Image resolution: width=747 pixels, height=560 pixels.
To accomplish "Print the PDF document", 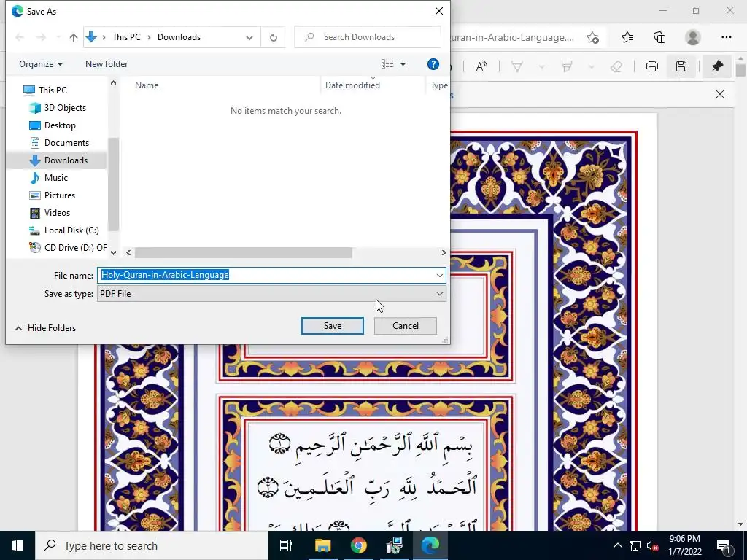I will [x=651, y=66].
